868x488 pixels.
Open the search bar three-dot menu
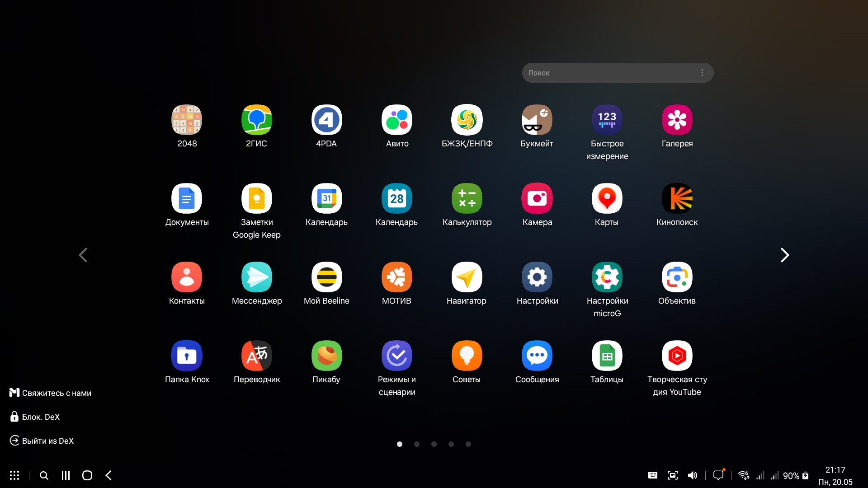coord(702,73)
